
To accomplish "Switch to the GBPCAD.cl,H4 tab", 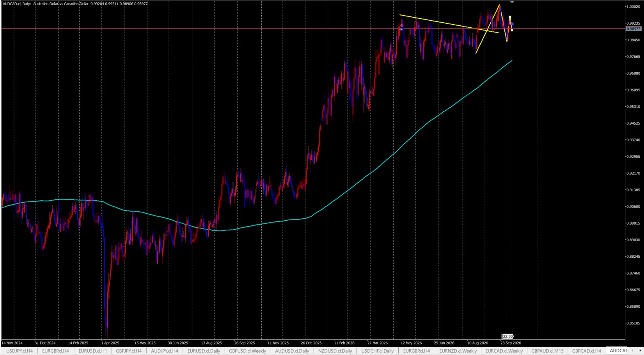I will point(586,351).
